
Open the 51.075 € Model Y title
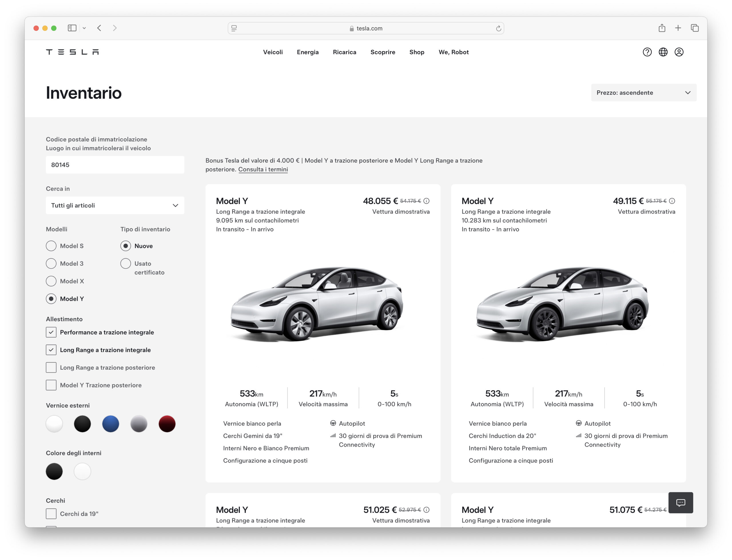(478, 510)
